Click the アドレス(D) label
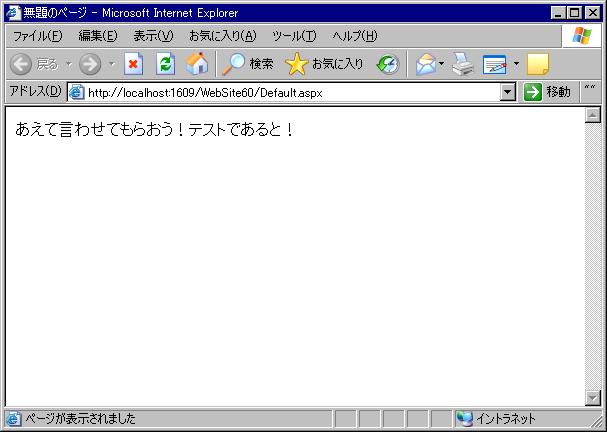The height and width of the screenshot is (432, 607). (35, 91)
